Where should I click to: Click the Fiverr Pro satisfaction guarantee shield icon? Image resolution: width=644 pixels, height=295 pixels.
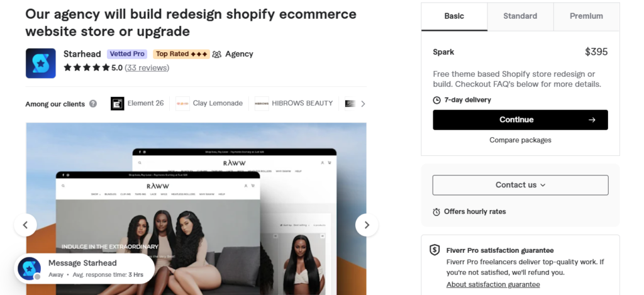tap(435, 250)
